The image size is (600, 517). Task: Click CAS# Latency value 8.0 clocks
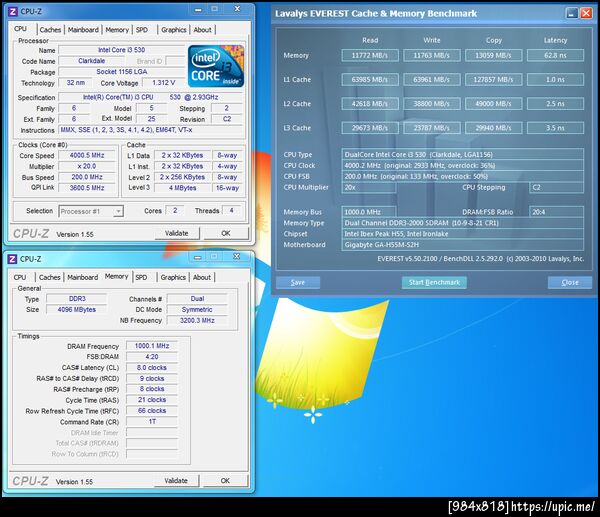click(x=152, y=368)
